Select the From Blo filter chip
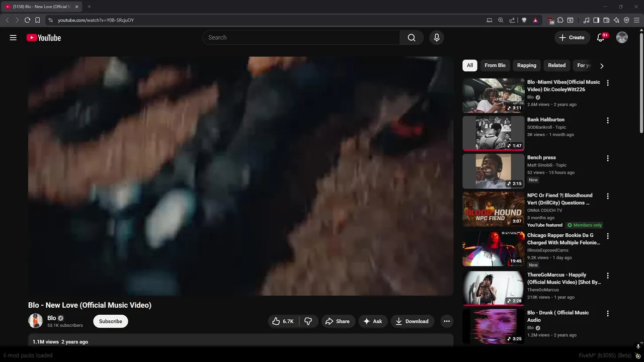The image size is (644, 362). [495, 65]
